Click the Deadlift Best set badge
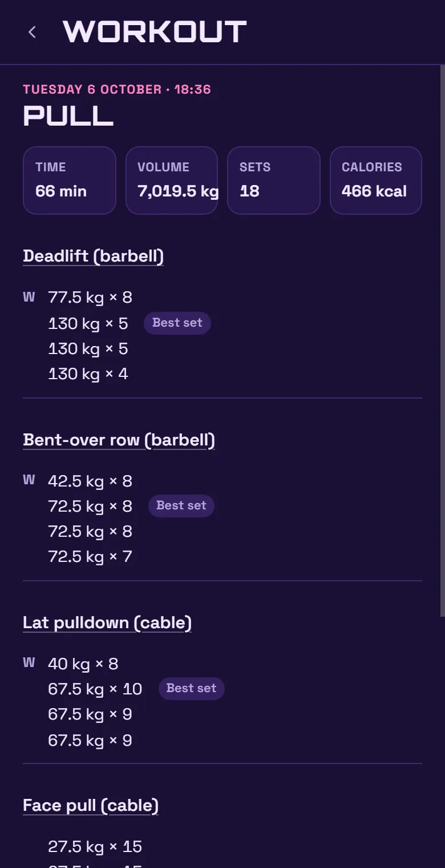The height and width of the screenshot is (868, 445). coord(177,323)
